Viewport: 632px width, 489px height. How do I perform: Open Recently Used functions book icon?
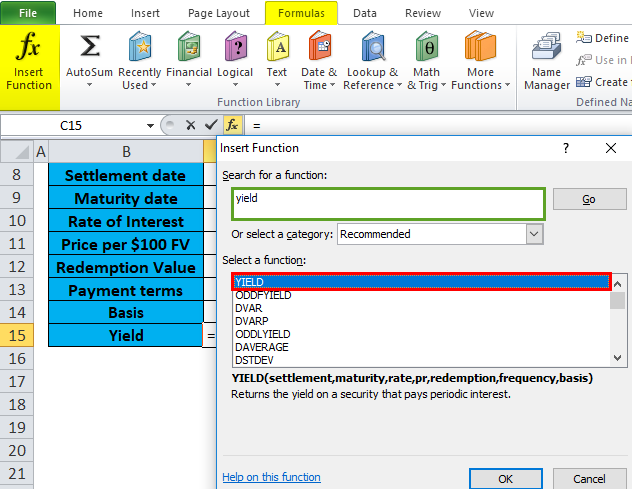(x=140, y=46)
